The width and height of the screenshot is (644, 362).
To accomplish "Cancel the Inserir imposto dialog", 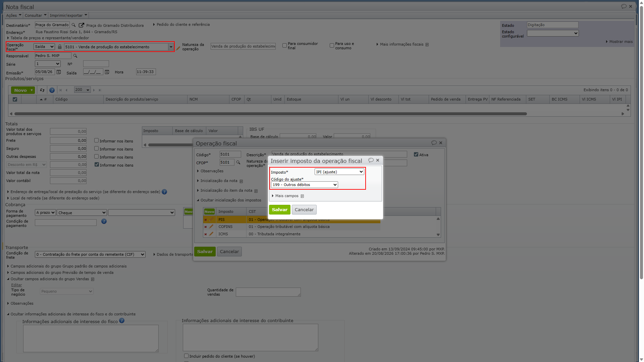I will tap(304, 210).
